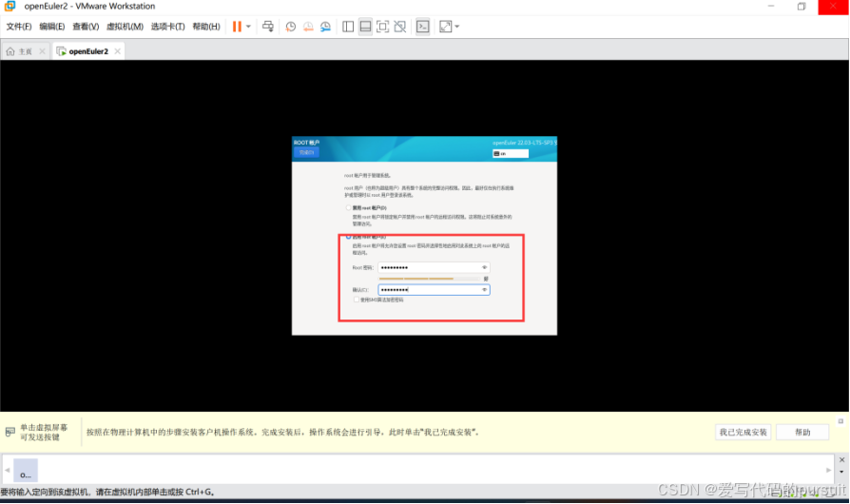The height and width of the screenshot is (504, 850).
Task: Restore the VMware Workstation window size
Action: [x=802, y=7]
